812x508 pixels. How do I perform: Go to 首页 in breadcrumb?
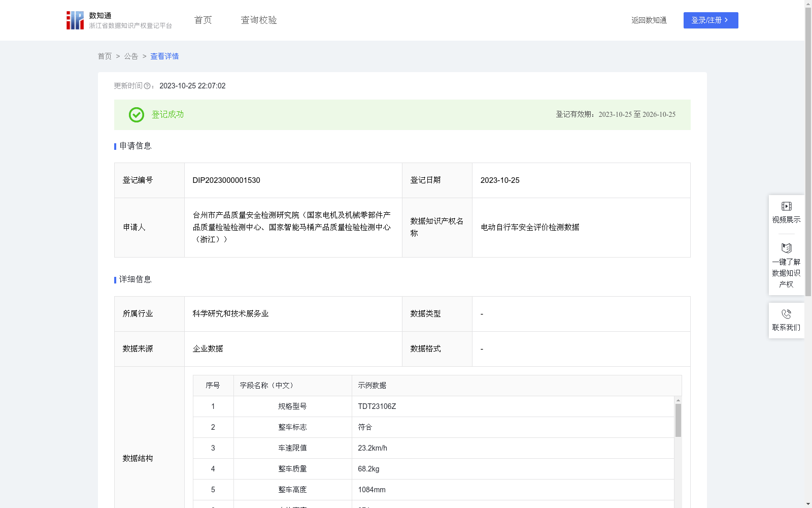coord(105,56)
